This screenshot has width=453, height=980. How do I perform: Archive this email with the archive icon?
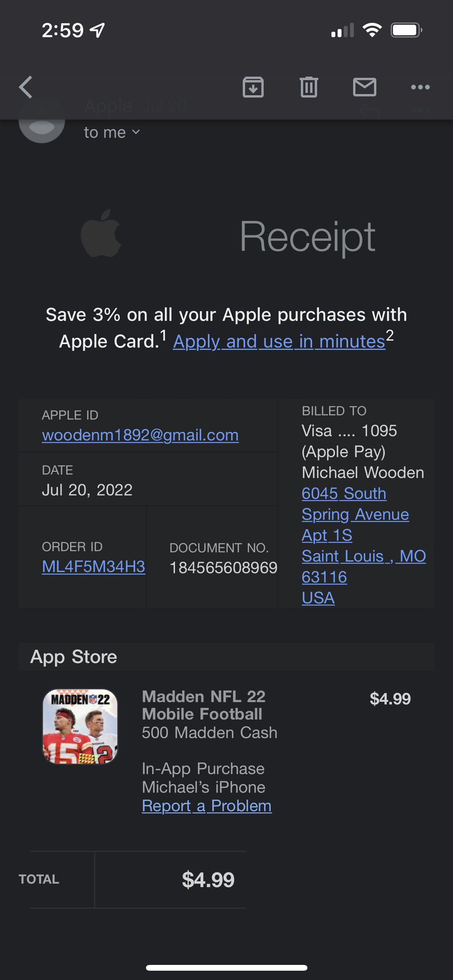click(x=253, y=87)
